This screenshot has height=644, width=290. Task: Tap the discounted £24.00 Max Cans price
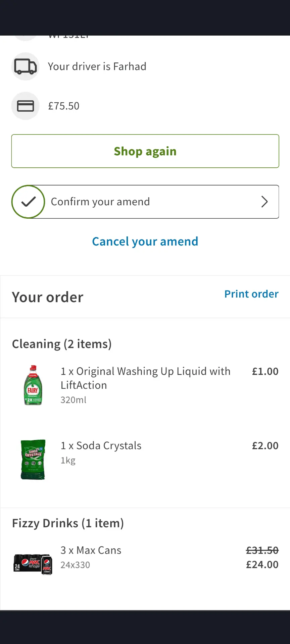click(x=262, y=565)
